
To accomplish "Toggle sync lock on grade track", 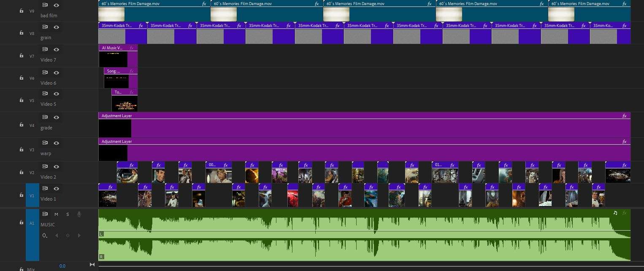I will pyautogui.click(x=45, y=117).
